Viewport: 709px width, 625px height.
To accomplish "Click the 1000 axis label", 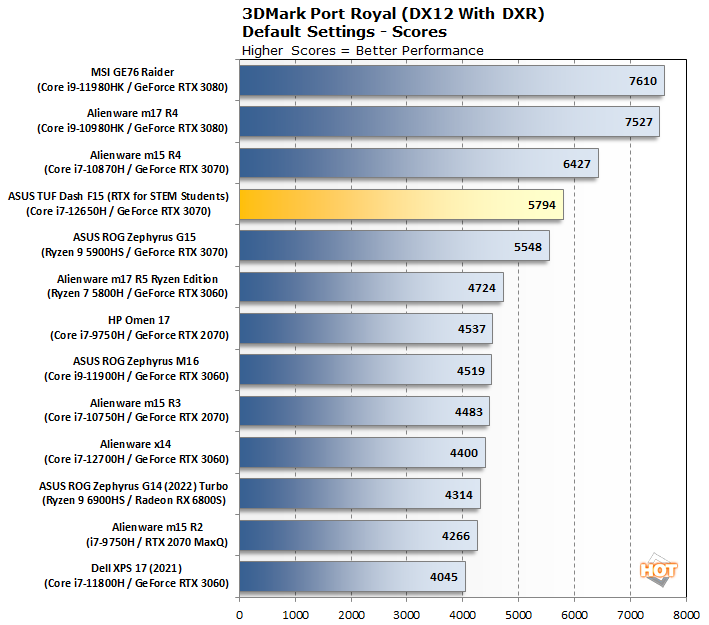I will (295, 615).
